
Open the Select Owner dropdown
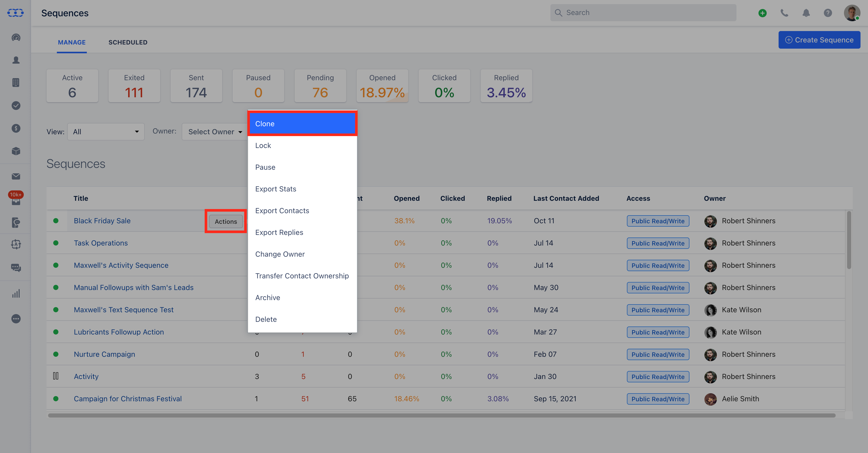[215, 131]
